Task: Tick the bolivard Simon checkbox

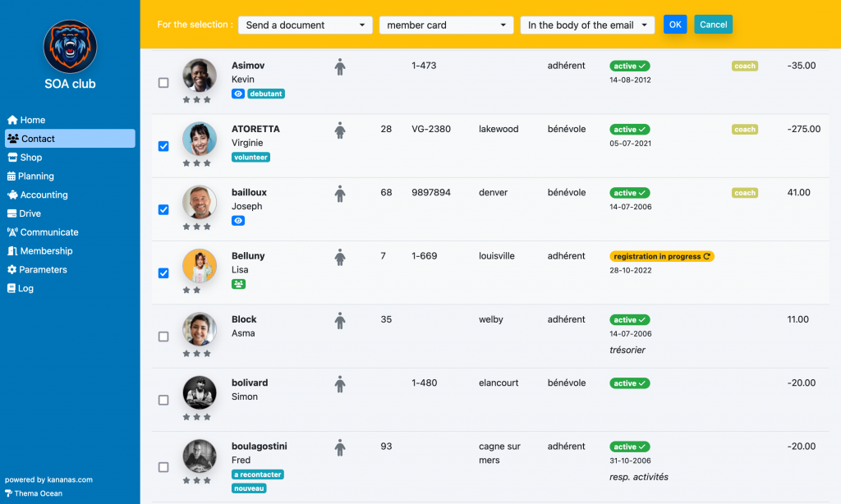Action: (163, 400)
